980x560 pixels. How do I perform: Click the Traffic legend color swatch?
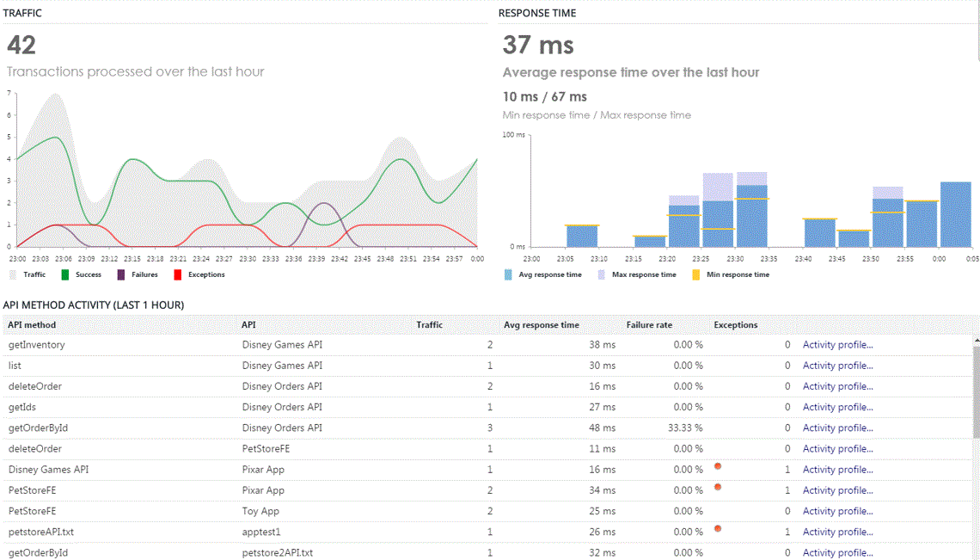pos(12,274)
